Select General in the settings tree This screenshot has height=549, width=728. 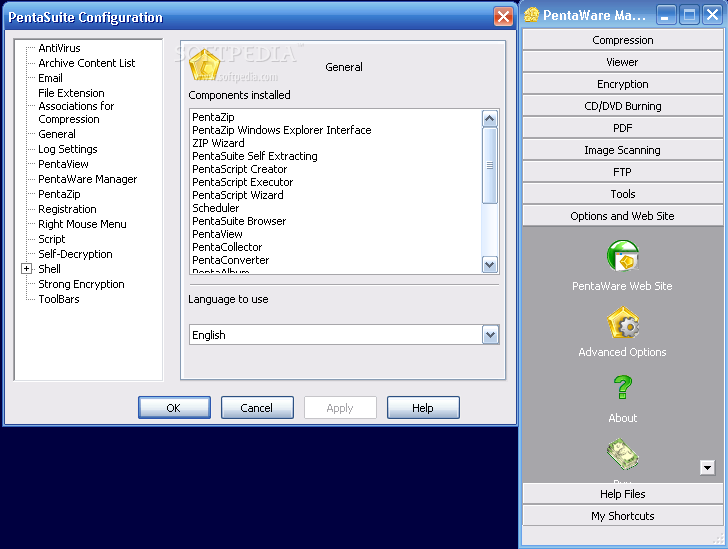pos(57,134)
